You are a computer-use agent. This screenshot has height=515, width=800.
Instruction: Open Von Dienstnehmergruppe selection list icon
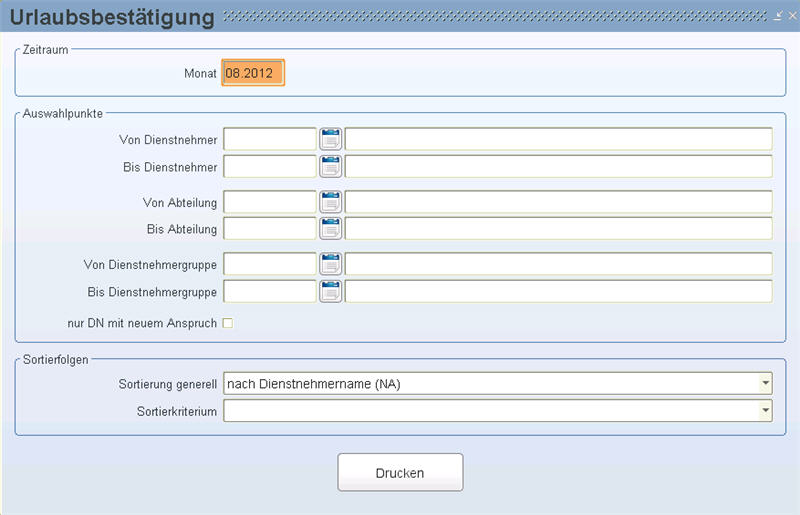pyautogui.click(x=330, y=264)
